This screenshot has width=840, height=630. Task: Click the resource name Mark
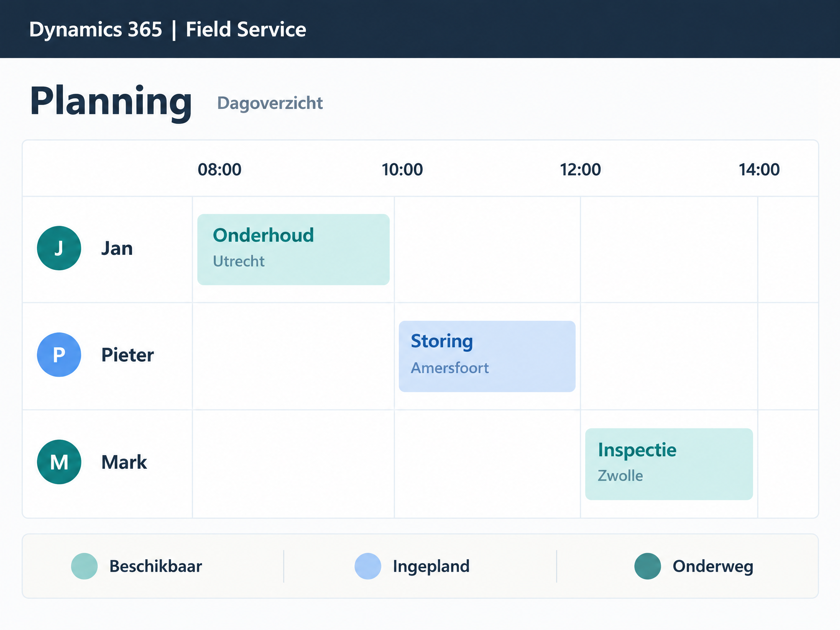124,462
